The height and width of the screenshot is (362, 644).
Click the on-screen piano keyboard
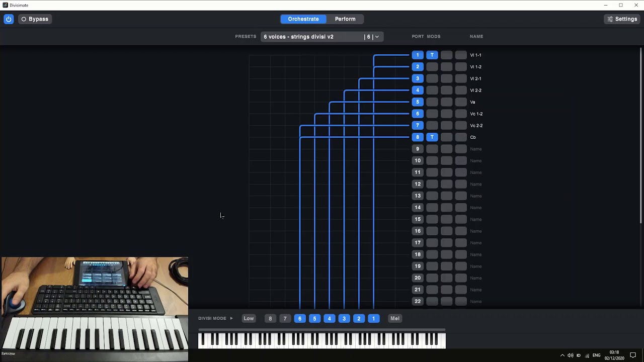click(322, 340)
